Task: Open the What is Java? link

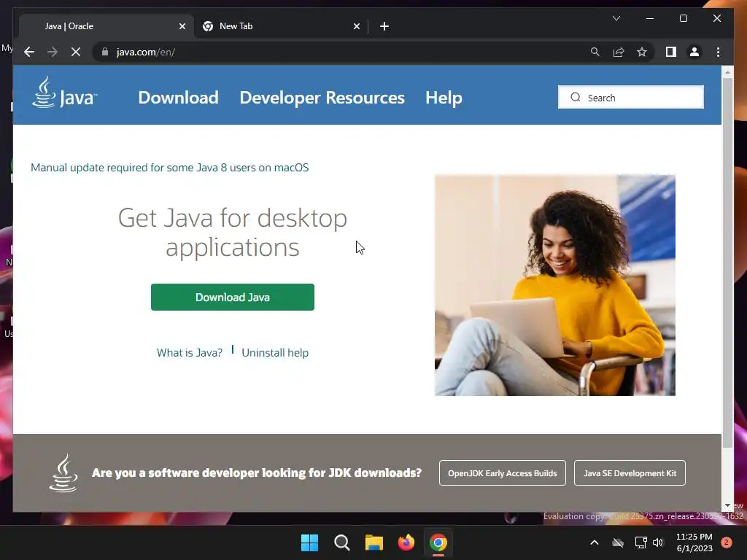Action: tap(190, 353)
